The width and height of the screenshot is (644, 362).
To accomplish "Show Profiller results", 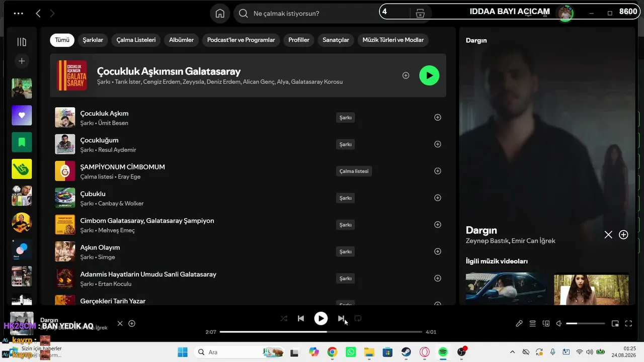I will click(x=299, y=40).
